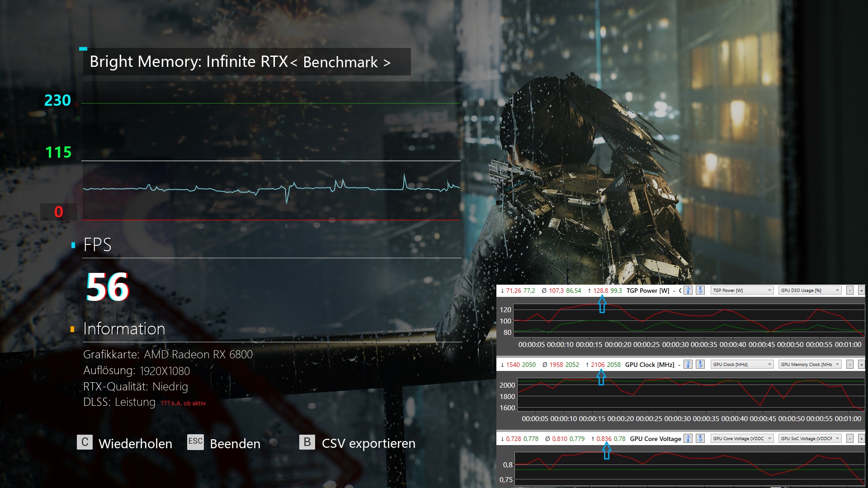Click previous arrow before Benchmark title
Image resolution: width=868 pixels, height=488 pixels.
coord(294,63)
